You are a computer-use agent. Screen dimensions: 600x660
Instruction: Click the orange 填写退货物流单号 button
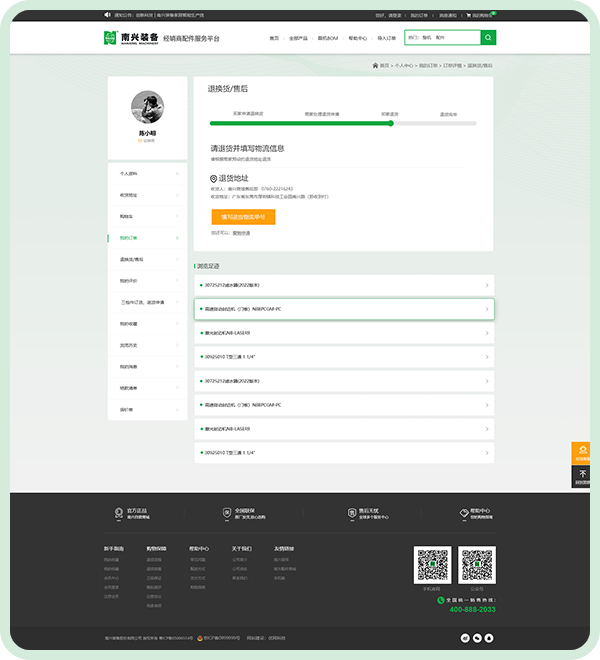pyautogui.click(x=242, y=216)
